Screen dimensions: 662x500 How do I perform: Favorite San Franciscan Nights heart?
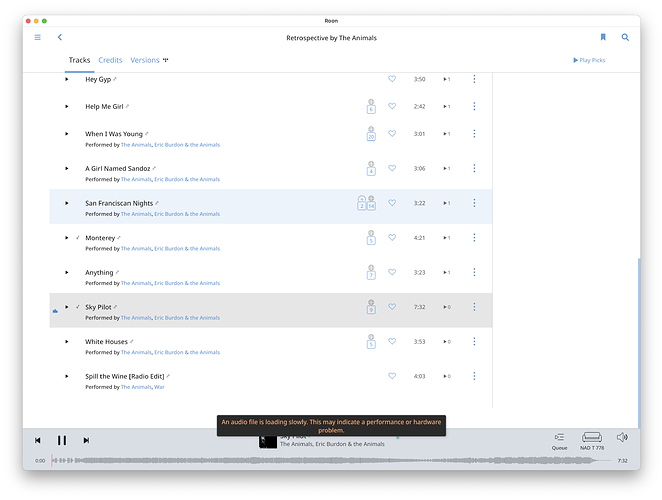pyautogui.click(x=392, y=203)
